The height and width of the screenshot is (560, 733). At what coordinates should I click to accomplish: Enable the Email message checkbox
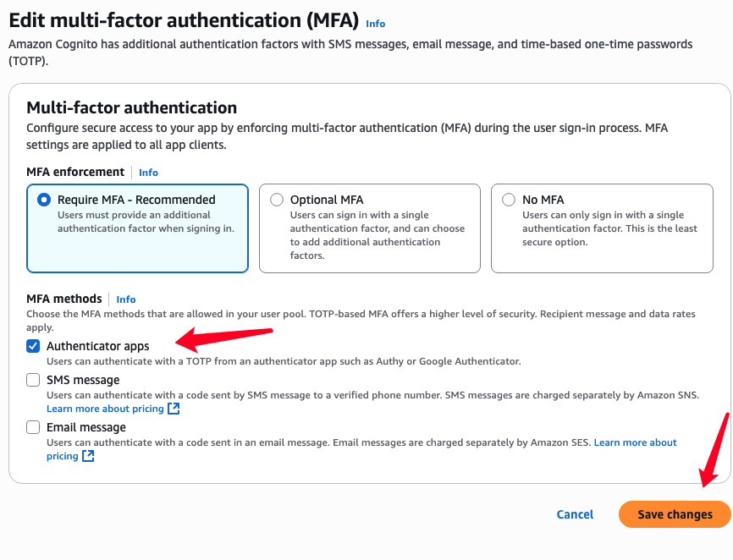pyautogui.click(x=33, y=427)
